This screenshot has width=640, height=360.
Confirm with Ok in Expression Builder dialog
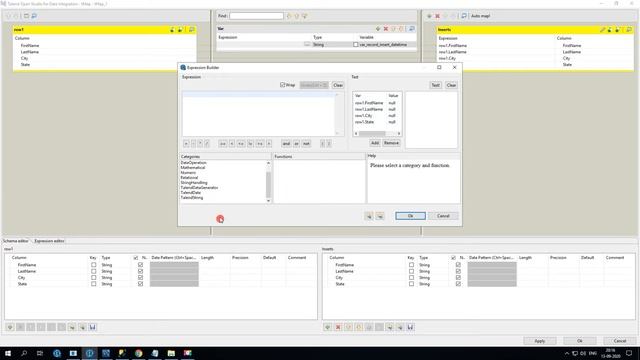(x=410, y=216)
